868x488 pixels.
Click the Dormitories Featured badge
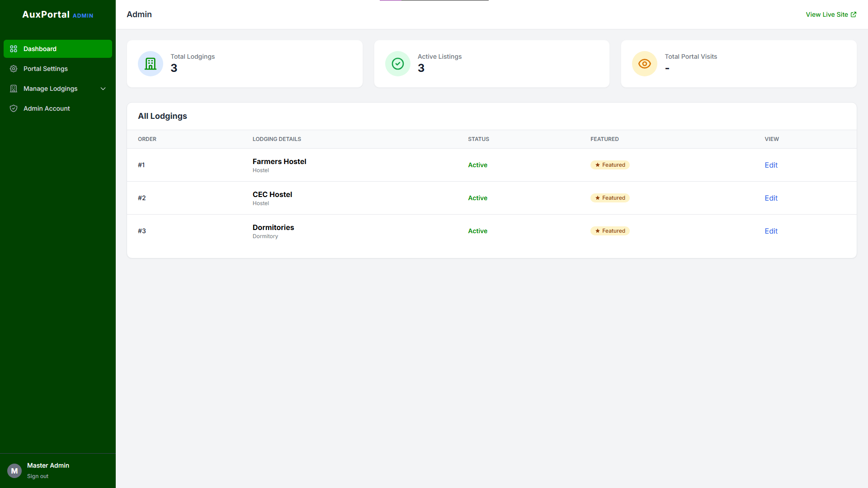click(610, 231)
